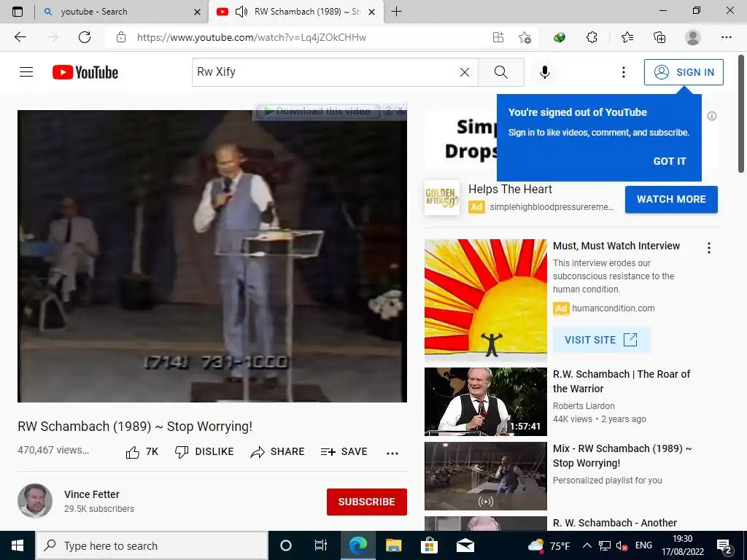
Task: Click the Type here to search taskbar box
Action: [152, 545]
